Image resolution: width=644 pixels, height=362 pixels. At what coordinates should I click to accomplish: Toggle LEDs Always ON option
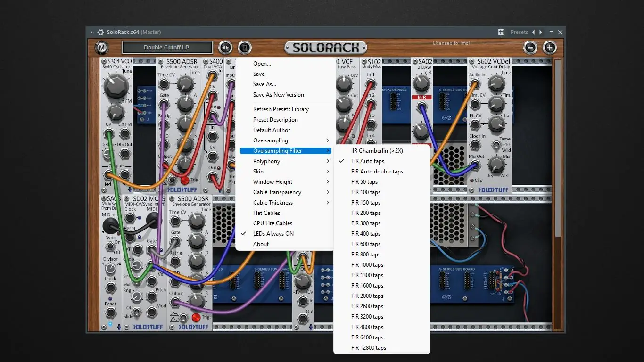(x=273, y=234)
